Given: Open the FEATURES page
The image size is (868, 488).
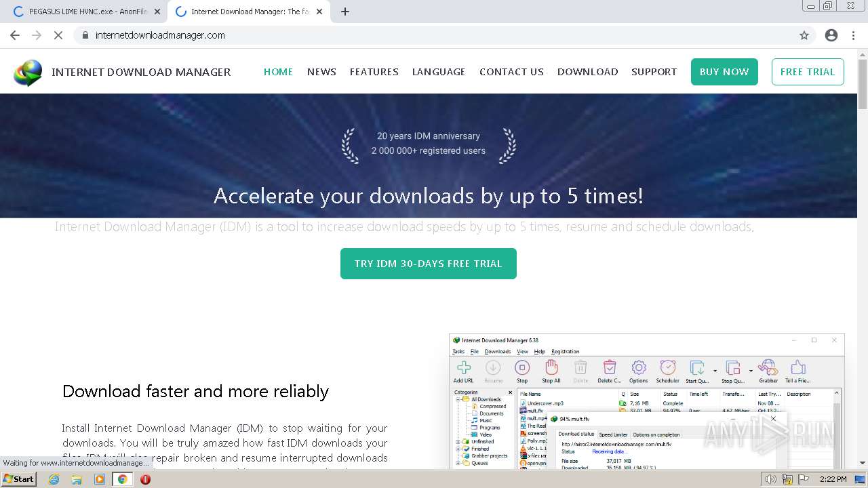Looking at the screenshot, I should (374, 72).
